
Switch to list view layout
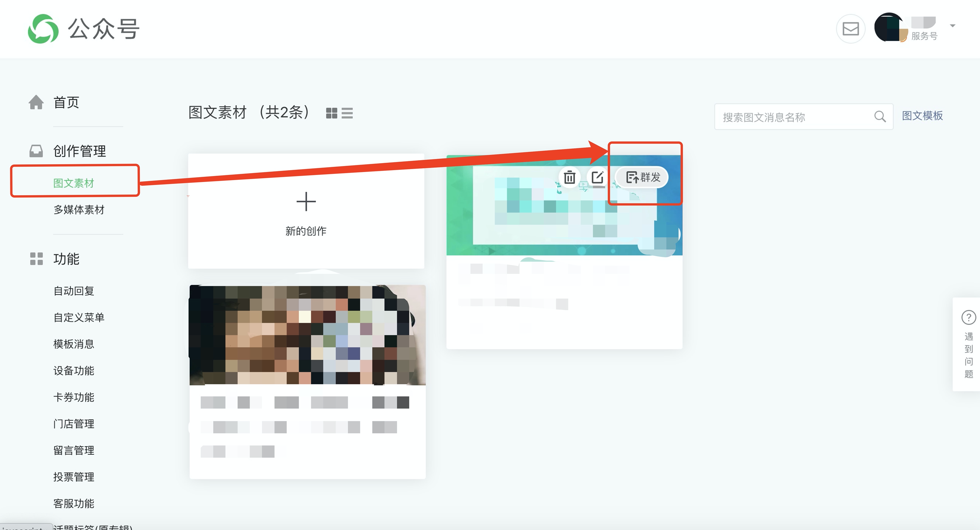[x=347, y=113]
